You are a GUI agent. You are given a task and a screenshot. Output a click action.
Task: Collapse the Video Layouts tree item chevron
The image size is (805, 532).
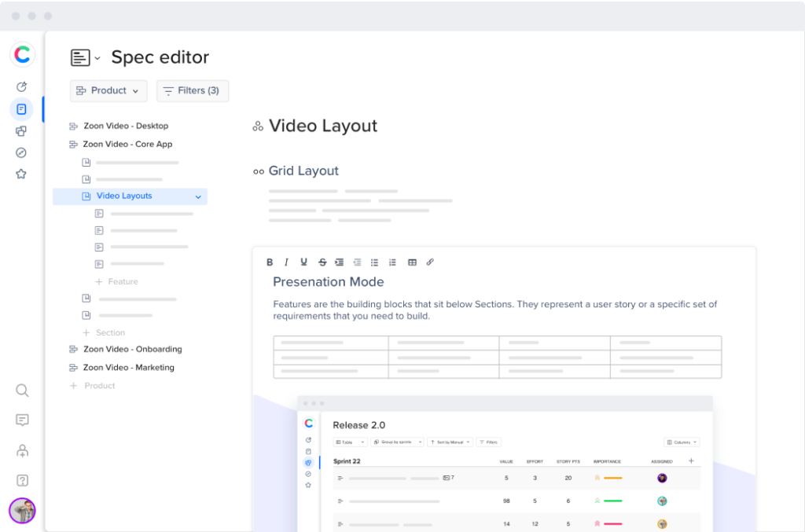pyautogui.click(x=198, y=196)
